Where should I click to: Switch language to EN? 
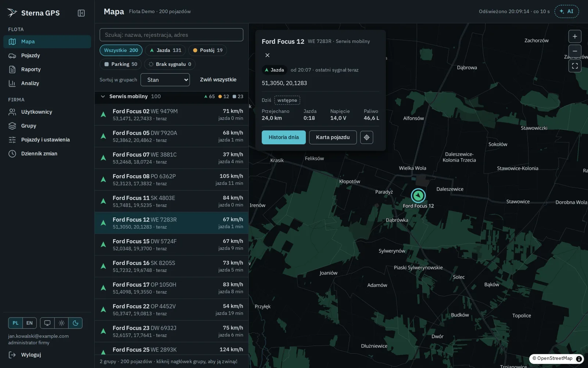click(x=29, y=323)
